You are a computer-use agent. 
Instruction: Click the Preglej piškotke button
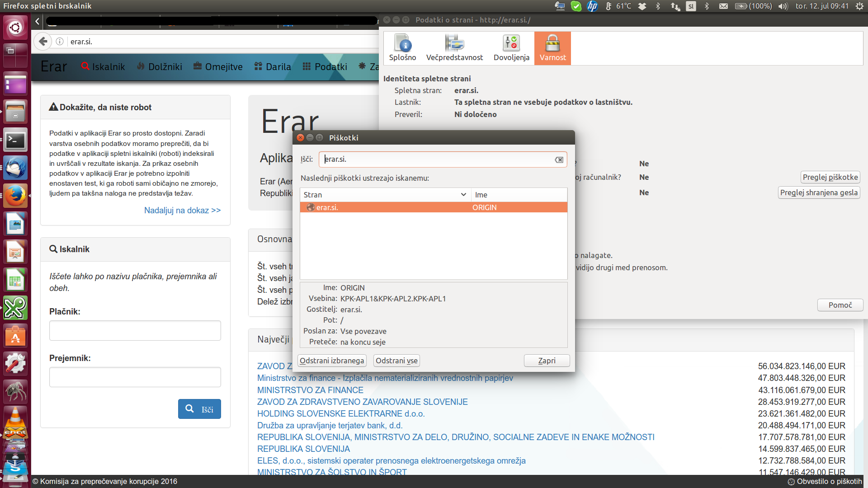830,177
